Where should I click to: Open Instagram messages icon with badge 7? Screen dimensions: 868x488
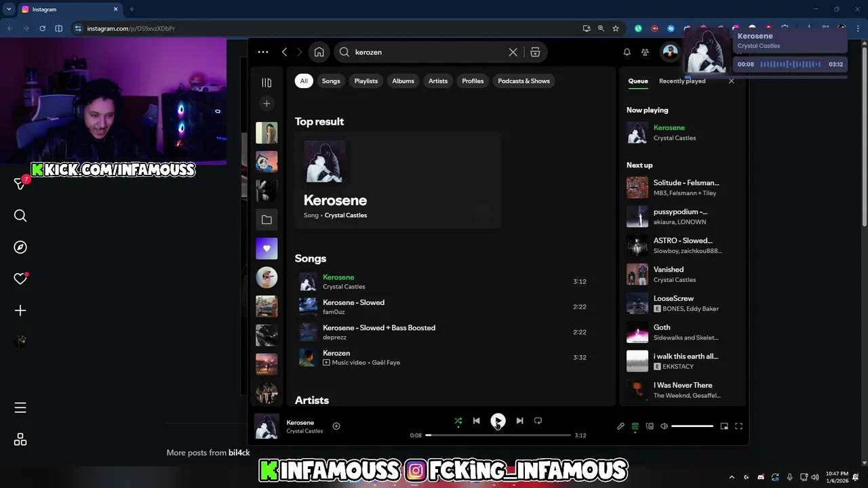[20, 184]
